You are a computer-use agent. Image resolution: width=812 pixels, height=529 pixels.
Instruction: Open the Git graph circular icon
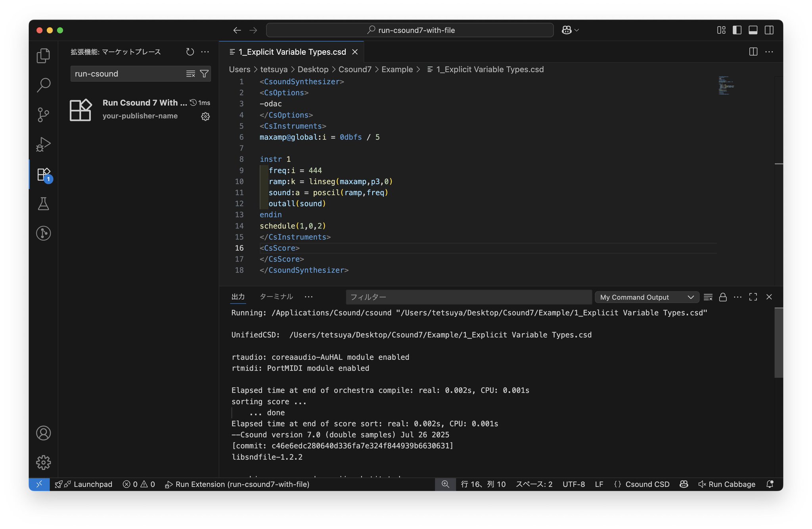[x=43, y=233]
